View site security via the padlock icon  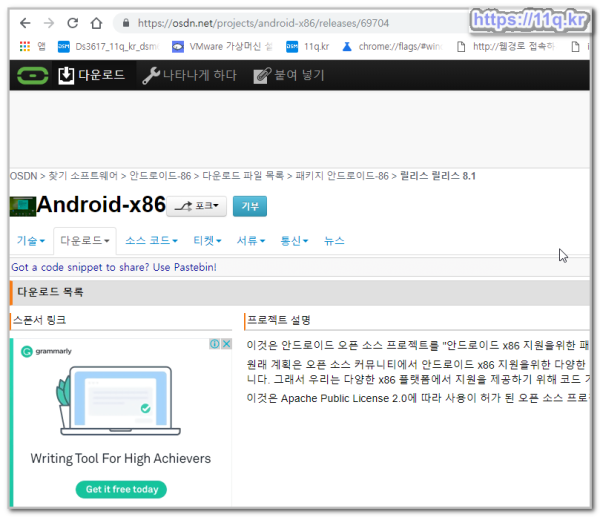coord(126,23)
